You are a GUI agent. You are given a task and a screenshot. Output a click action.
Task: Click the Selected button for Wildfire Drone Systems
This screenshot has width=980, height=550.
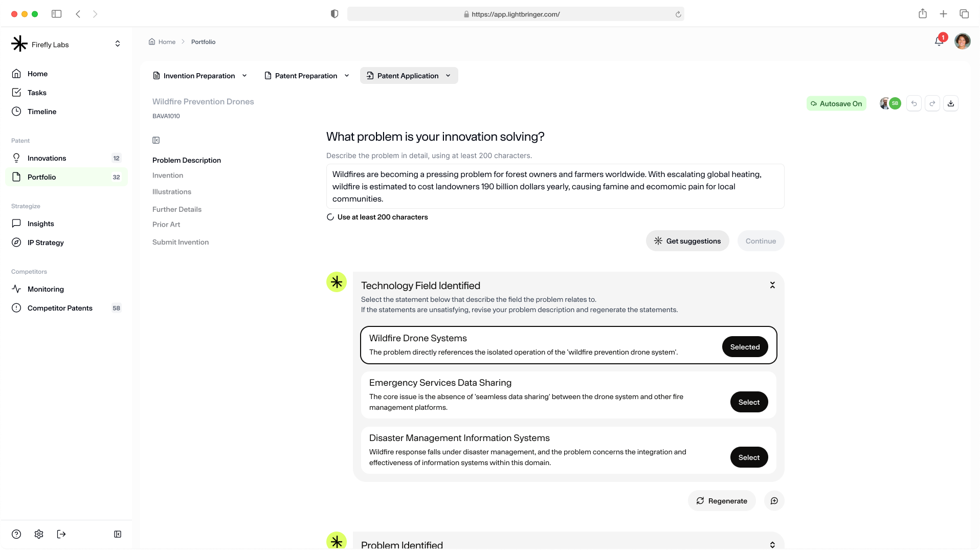point(745,347)
